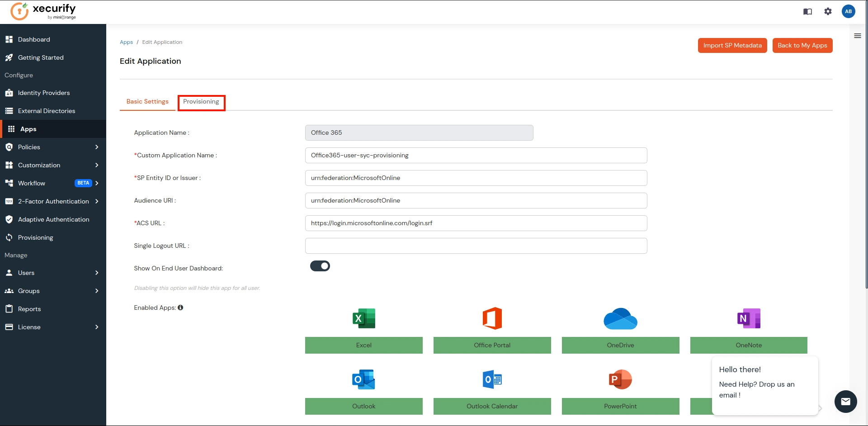Open the Identity Providers section
The height and width of the screenshot is (426, 868).
coord(43,93)
